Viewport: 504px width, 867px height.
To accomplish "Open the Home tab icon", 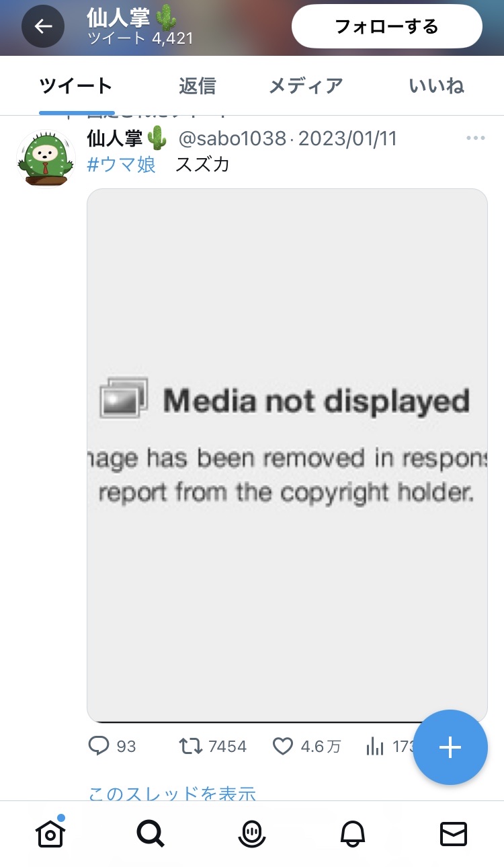I will pyautogui.click(x=50, y=833).
